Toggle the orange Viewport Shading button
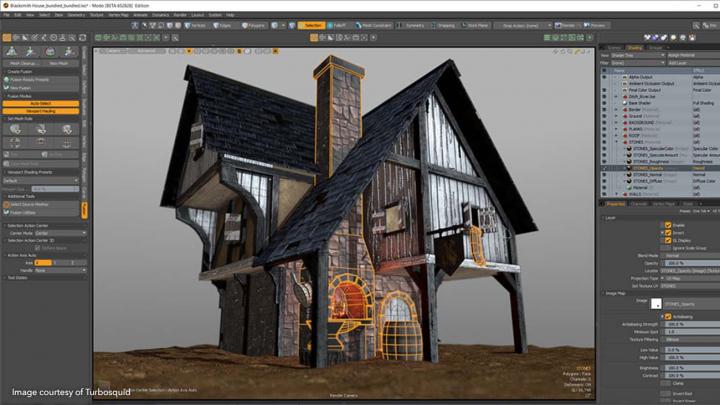This screenshot has width=720, height=405. point(41,111)
